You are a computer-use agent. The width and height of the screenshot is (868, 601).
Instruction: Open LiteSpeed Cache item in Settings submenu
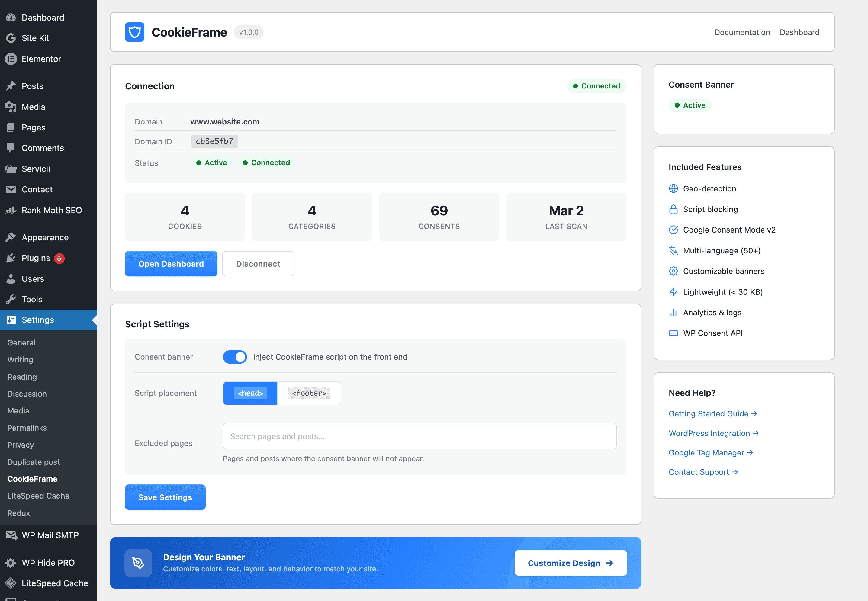click(x=38, y=496)
